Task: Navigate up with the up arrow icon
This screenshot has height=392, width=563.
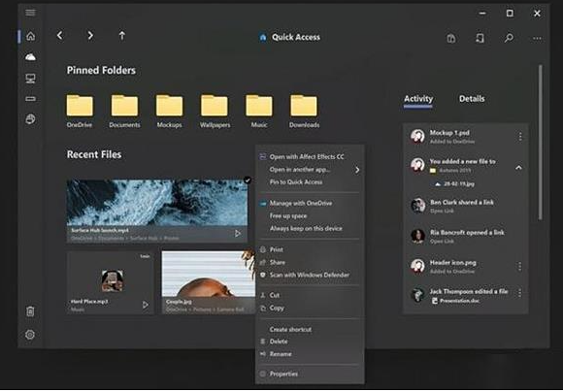Action: [122, 36]
